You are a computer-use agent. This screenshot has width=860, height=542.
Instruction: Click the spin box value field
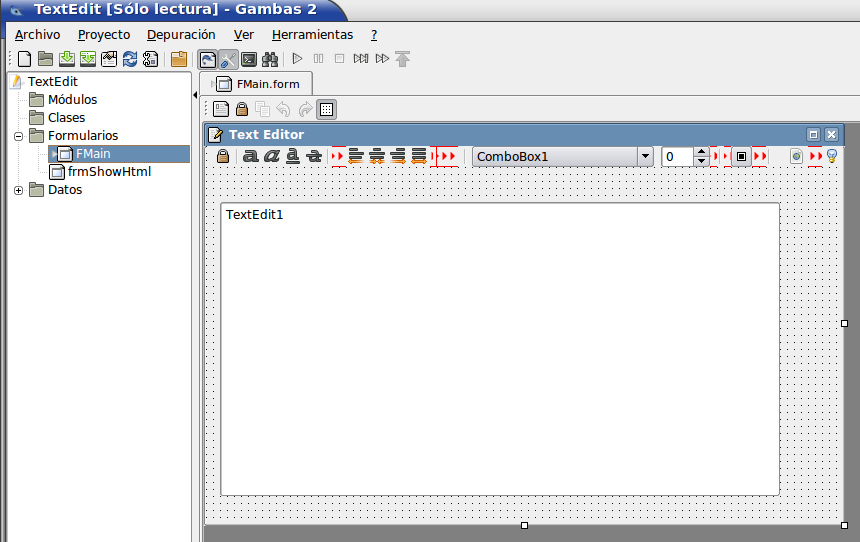click(677, 157)
